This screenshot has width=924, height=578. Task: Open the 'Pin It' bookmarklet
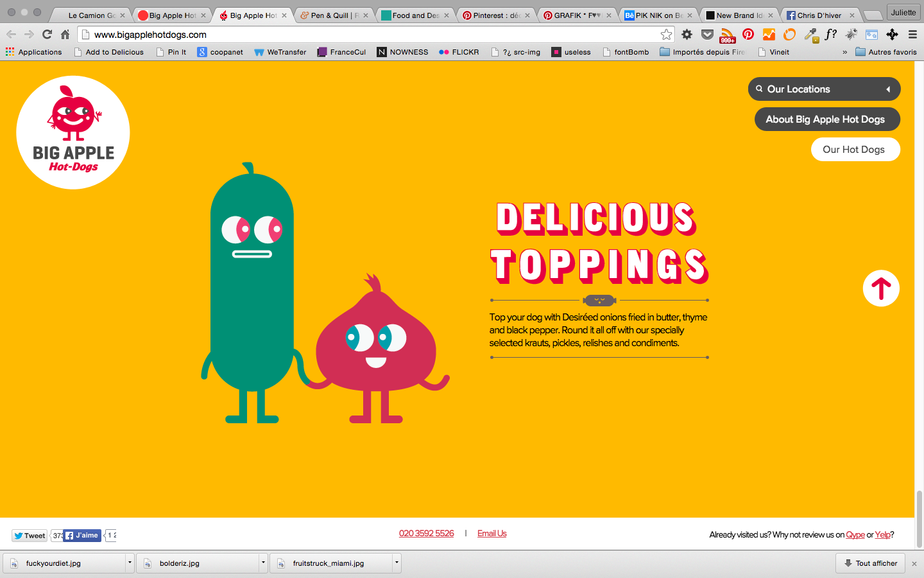tap(171, 52)
